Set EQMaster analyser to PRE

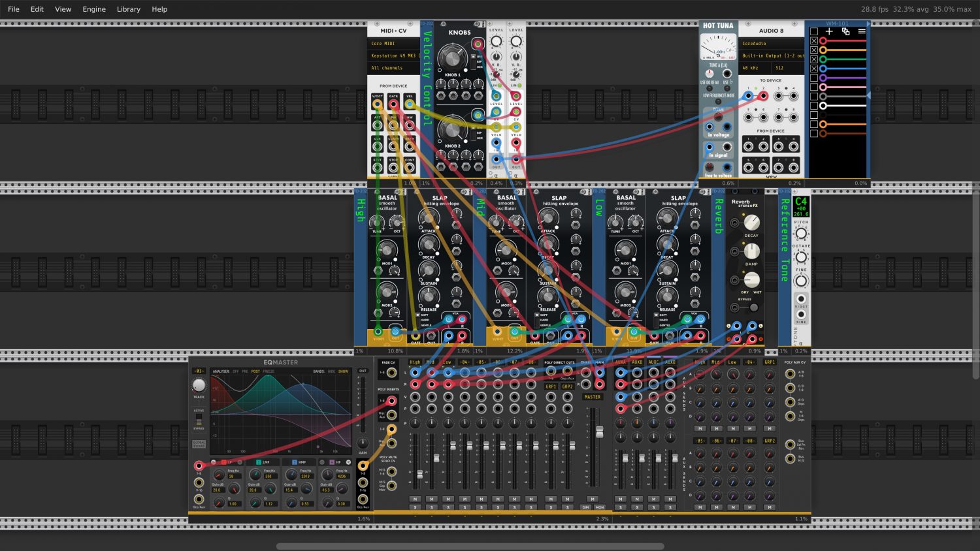click(245, 371)
